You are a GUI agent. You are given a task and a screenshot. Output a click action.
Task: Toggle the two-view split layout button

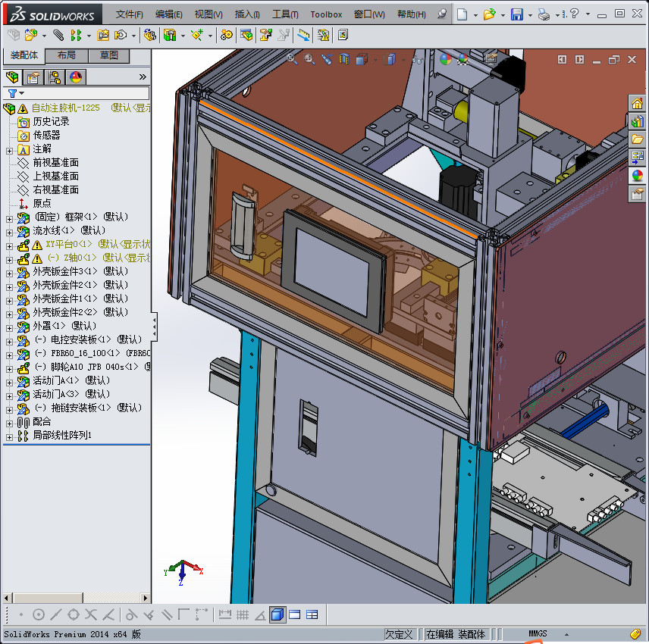295,614
